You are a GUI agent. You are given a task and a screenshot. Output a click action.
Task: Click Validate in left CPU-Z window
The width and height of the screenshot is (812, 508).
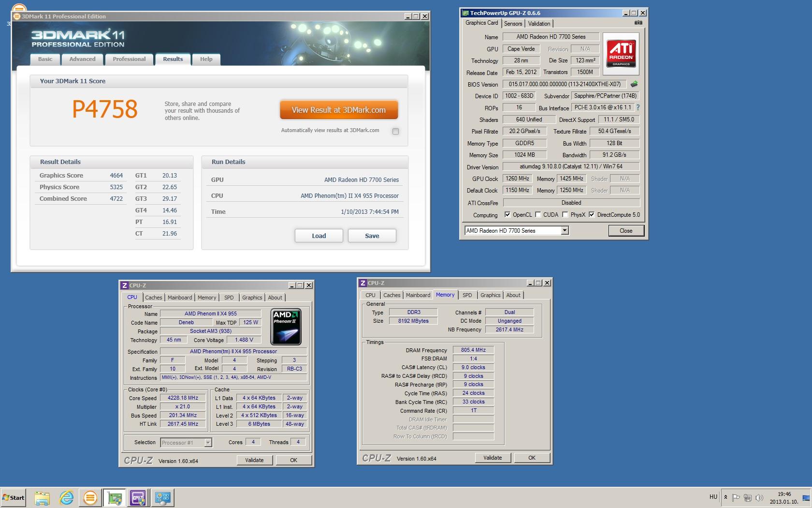point(254,460)
